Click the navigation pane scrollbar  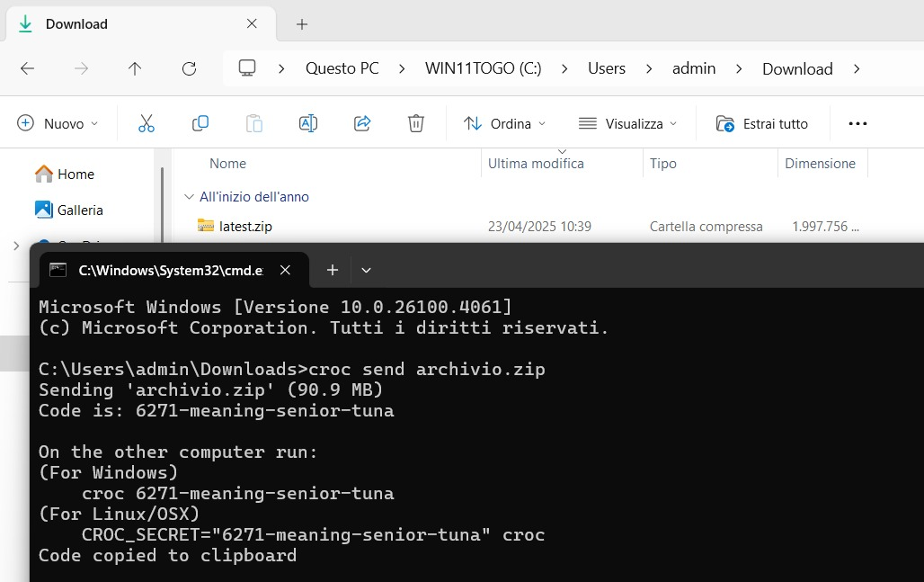click(x=162, y=204)
